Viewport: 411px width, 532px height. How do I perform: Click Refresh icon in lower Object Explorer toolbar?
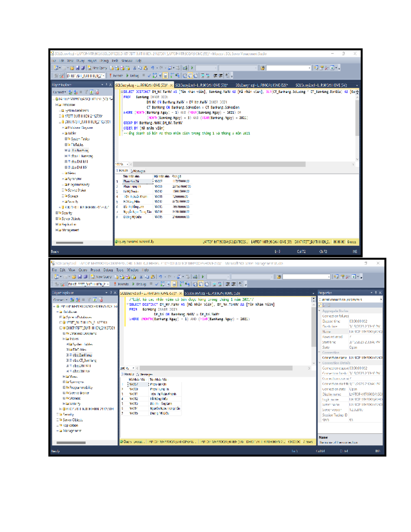click(x=95, y=299)
